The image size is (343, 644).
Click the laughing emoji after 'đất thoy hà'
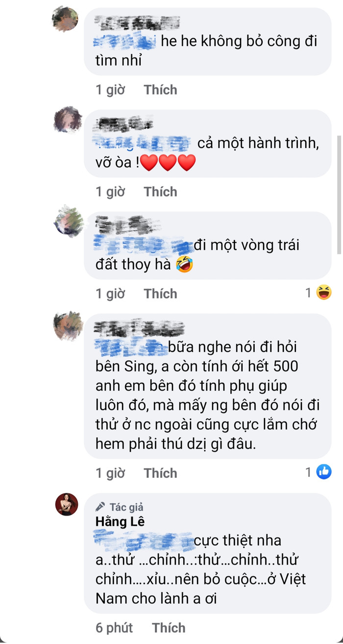185,265
